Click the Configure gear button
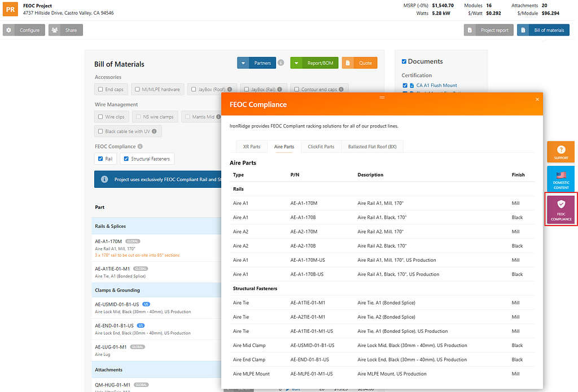Screen dimensions: 578x392 point(24,30)
